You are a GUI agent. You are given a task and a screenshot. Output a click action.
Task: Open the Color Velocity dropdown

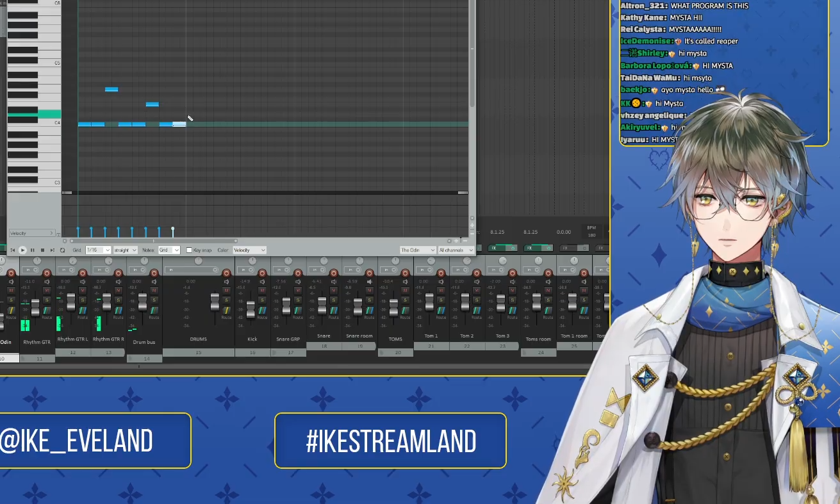[249, 250]
